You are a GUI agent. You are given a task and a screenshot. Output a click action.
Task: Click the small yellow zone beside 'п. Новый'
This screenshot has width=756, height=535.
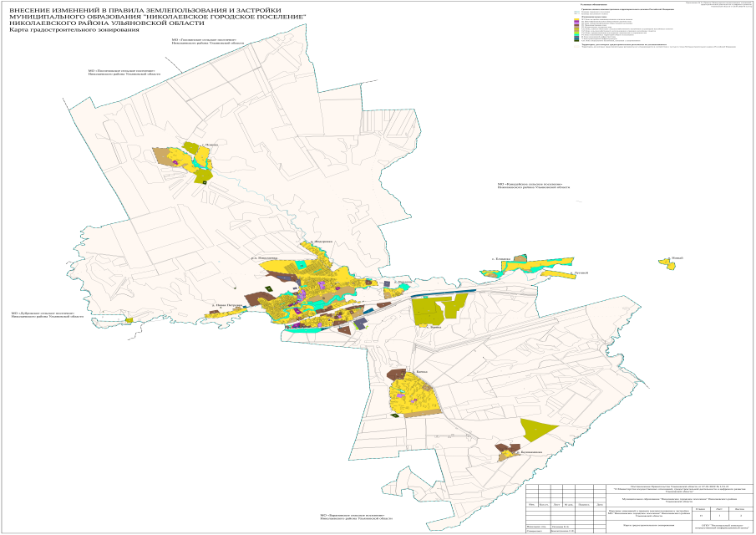coord(666,262)
